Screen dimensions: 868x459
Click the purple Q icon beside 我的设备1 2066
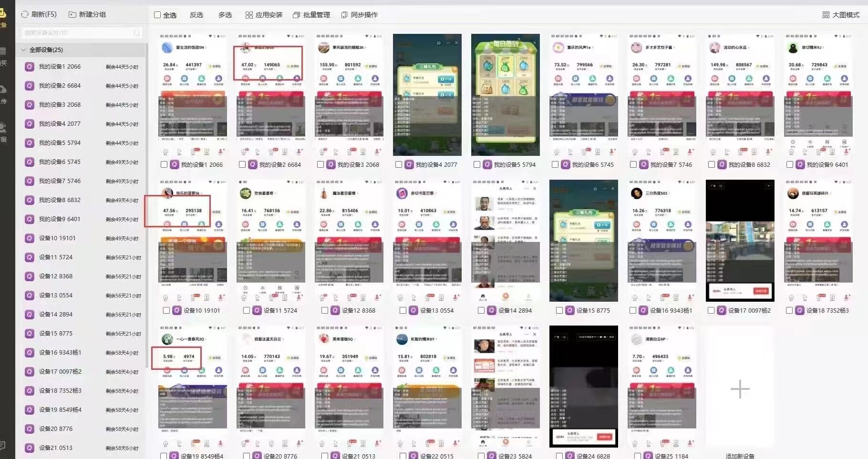(29, 67)
